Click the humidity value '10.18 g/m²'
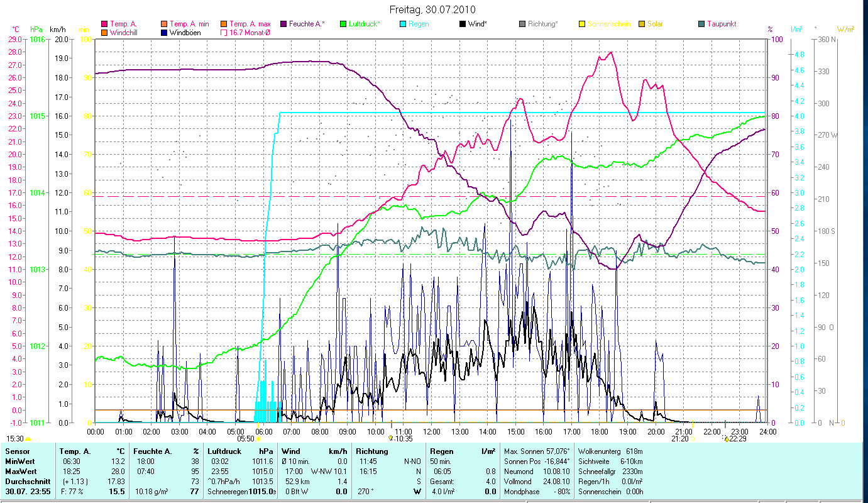Screen dimensions: 868x503 pos(153,492)
